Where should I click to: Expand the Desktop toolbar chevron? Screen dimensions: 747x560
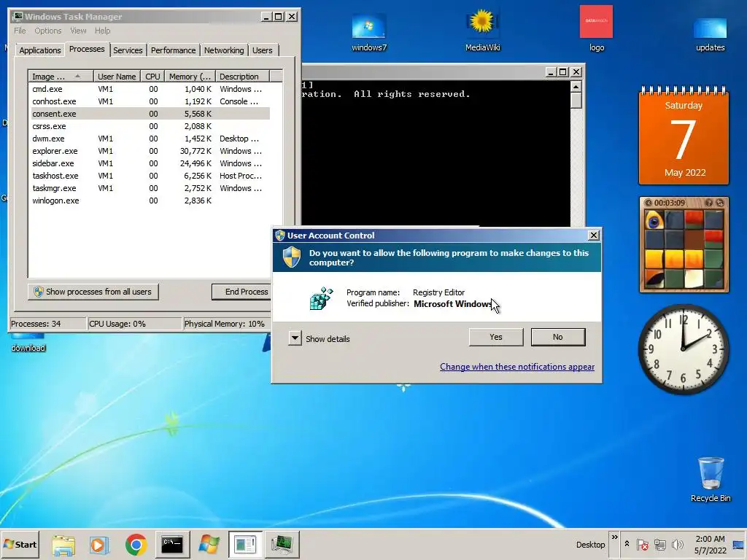[x=614, y=537]
